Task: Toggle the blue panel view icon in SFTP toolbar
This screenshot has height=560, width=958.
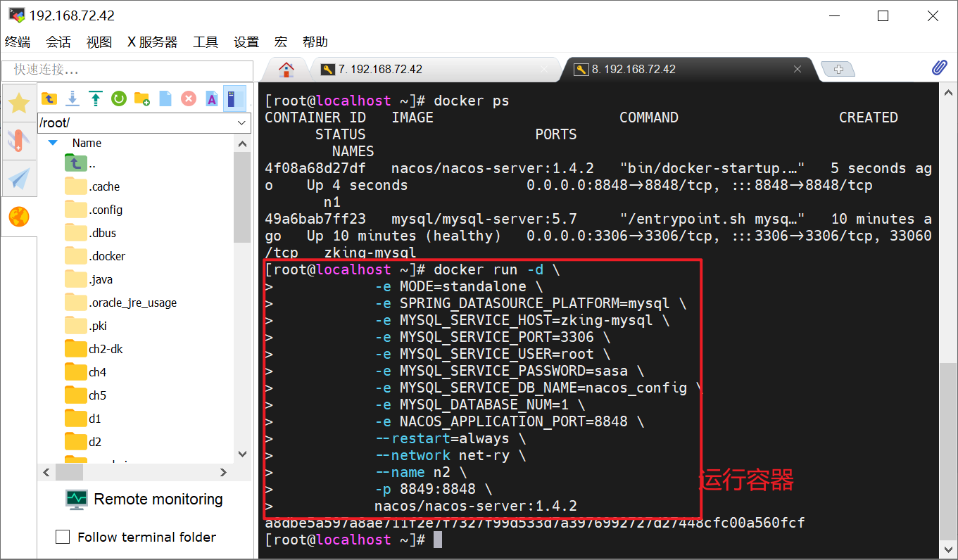Action: click(234, 98)
